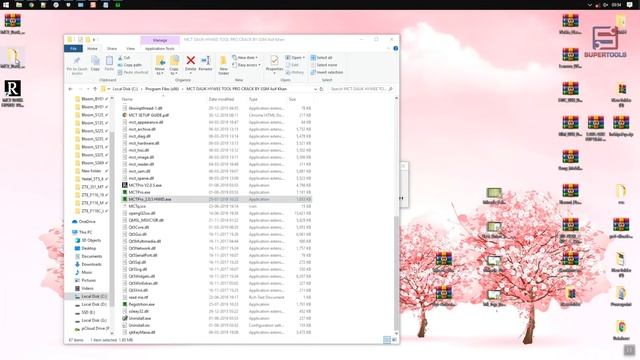Open recent locations dropdown arrow
This screenshot has height=360, width=640.
[x=87, y=89]
